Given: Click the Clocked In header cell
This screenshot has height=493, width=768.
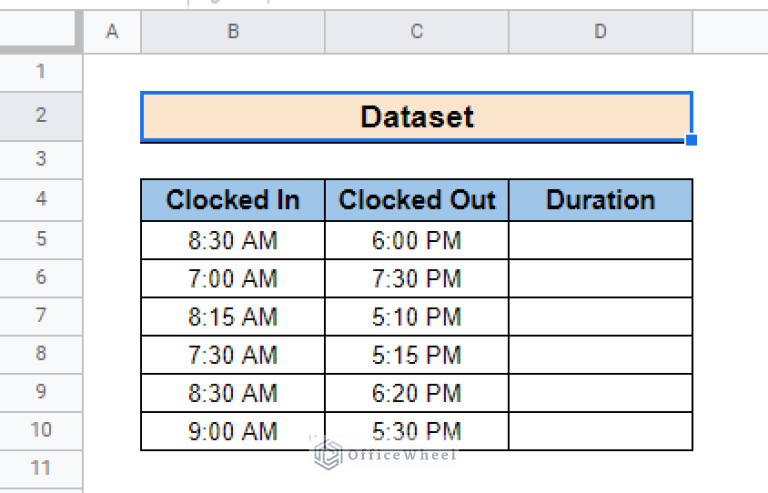Looking at the screenshot, I should tap(232, 200).
